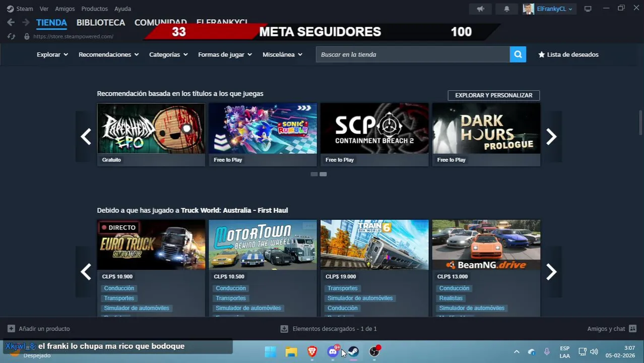Open Dark Hours Prologue card
This screenshot has height=363, width=644.
pyautogui.click(x=486, y=135)
